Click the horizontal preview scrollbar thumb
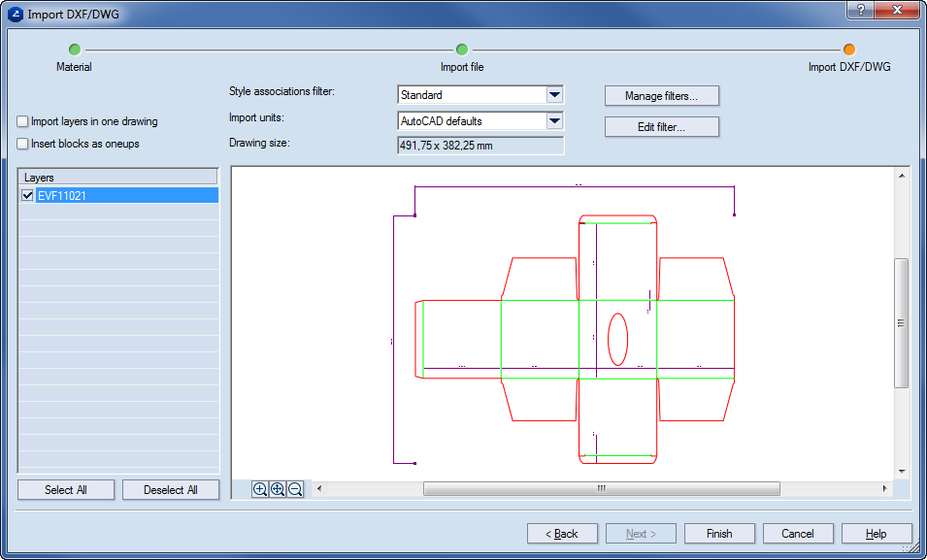 tap(601, 489)
